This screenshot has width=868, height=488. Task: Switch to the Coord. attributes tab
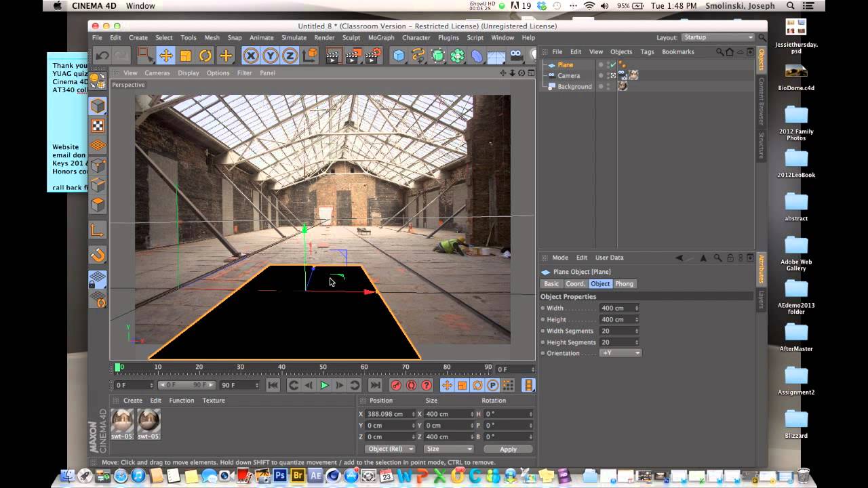tap(575, 284)
